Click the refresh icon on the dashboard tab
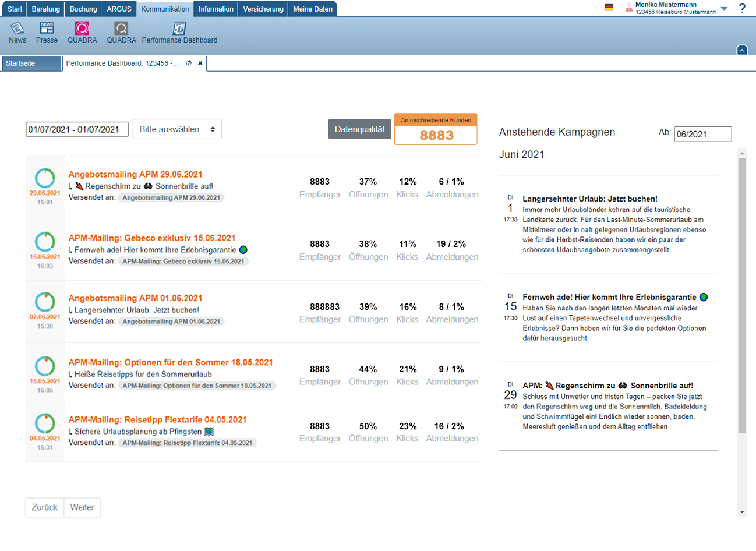Viewport: 756px width, 551px height. [189, 63]
